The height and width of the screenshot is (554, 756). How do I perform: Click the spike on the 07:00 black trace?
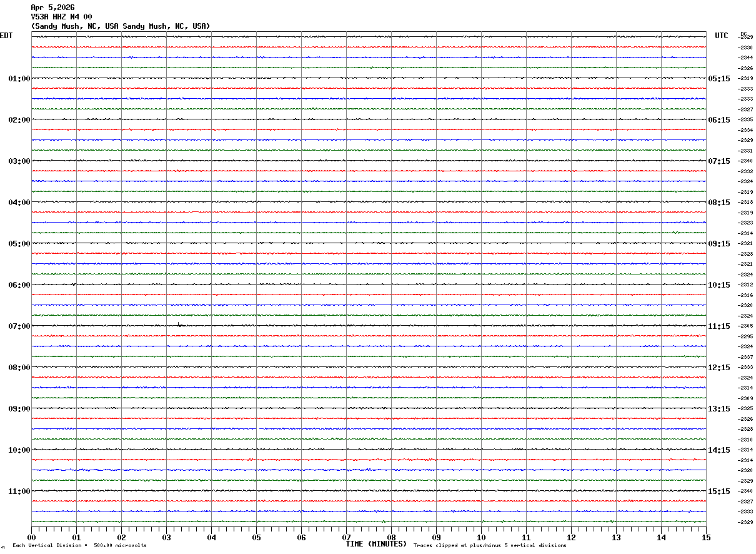(179, 324)
